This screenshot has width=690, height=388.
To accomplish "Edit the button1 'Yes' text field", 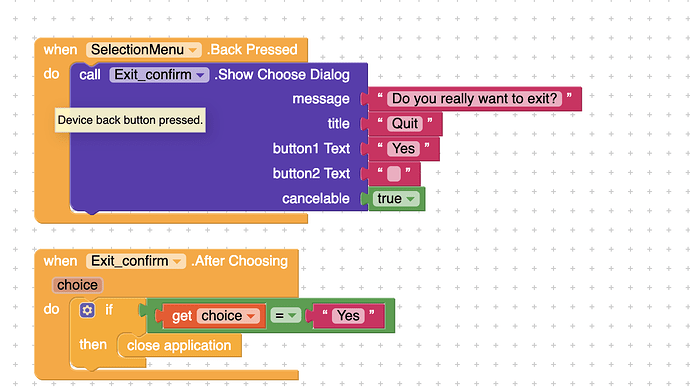I will pos(404,149).
